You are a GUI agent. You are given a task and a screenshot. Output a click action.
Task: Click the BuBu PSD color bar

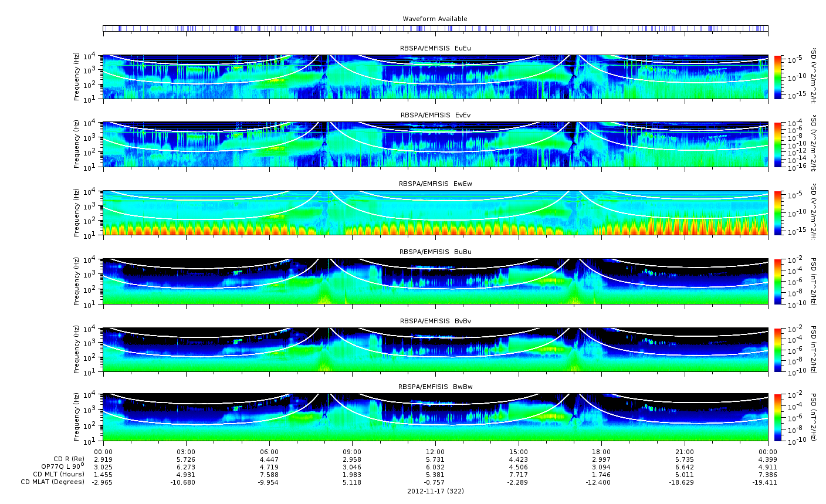[x=778, y=281]
